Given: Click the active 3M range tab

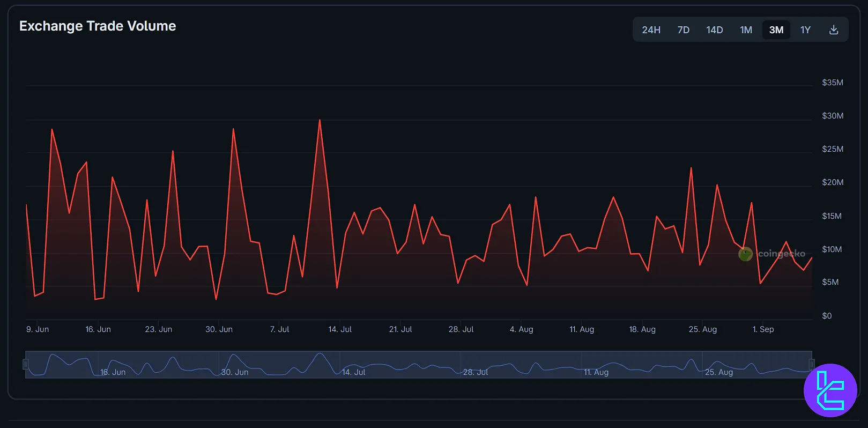Looking at the screenshot, I should pos(776,30).
